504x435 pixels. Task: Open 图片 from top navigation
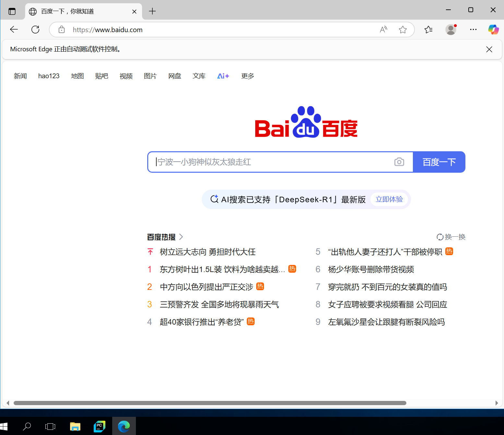click(x=150, y=76)
